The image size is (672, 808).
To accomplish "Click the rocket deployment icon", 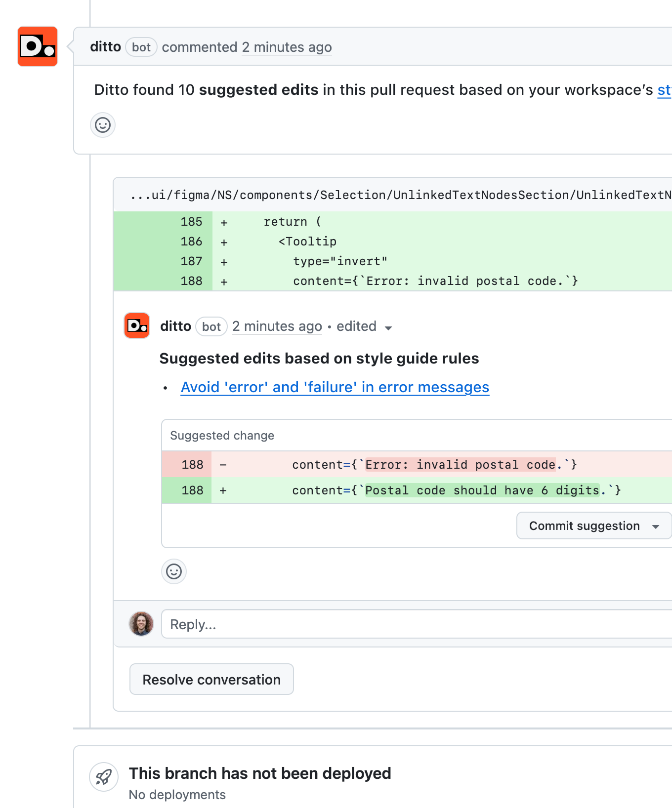I will point(104,777).
